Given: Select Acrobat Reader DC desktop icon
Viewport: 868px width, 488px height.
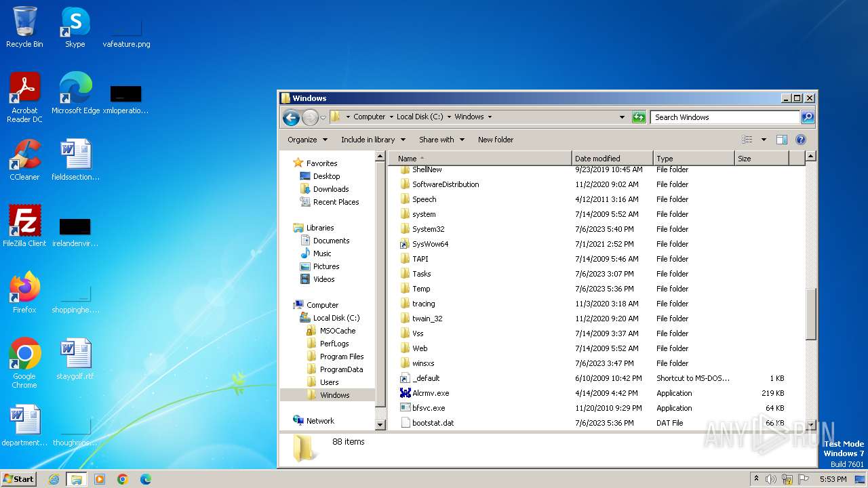Looking at the screenshot, I should click(x=24, y=98).
